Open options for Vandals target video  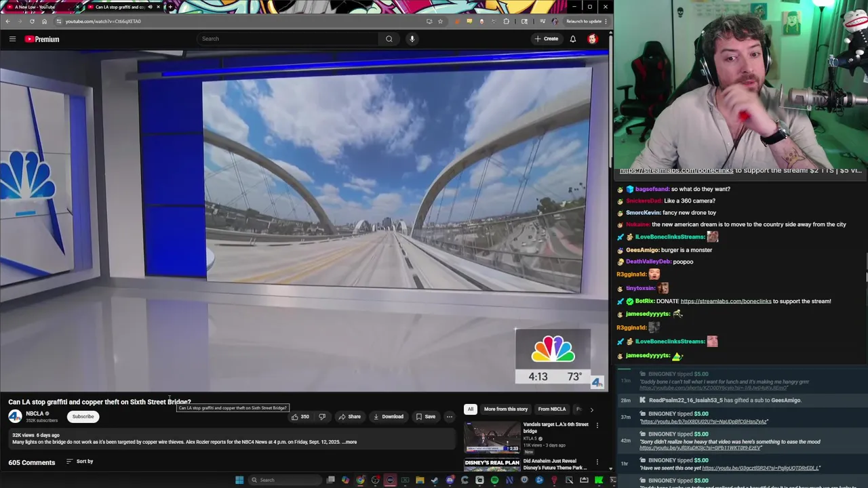(x=597, y=426)
